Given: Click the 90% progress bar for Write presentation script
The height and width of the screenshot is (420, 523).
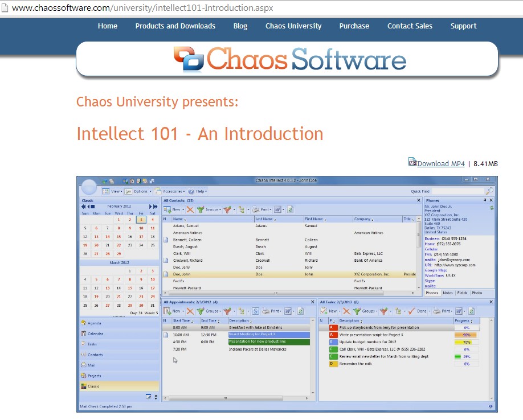Looking at the screenshot, I should [x=466, y=335].
